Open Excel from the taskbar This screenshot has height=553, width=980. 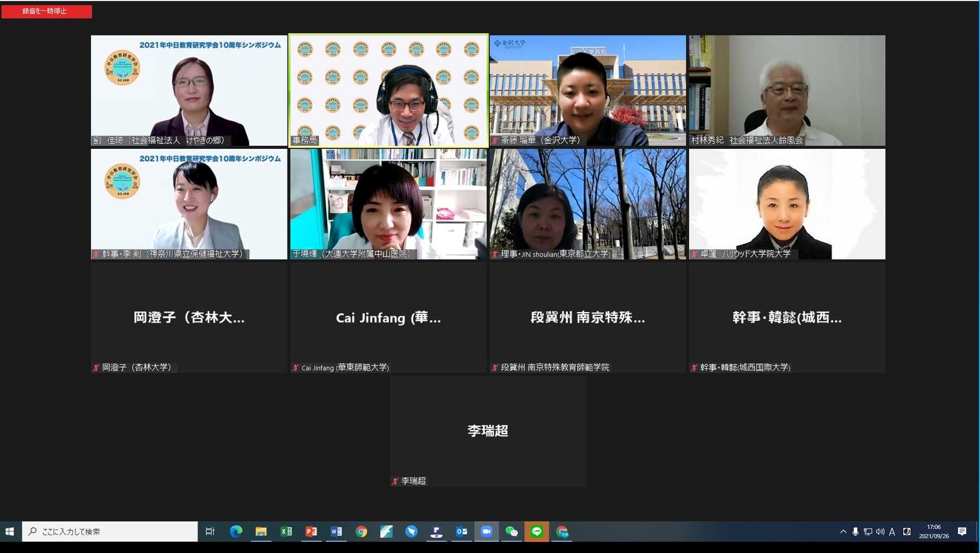(286, 532)
